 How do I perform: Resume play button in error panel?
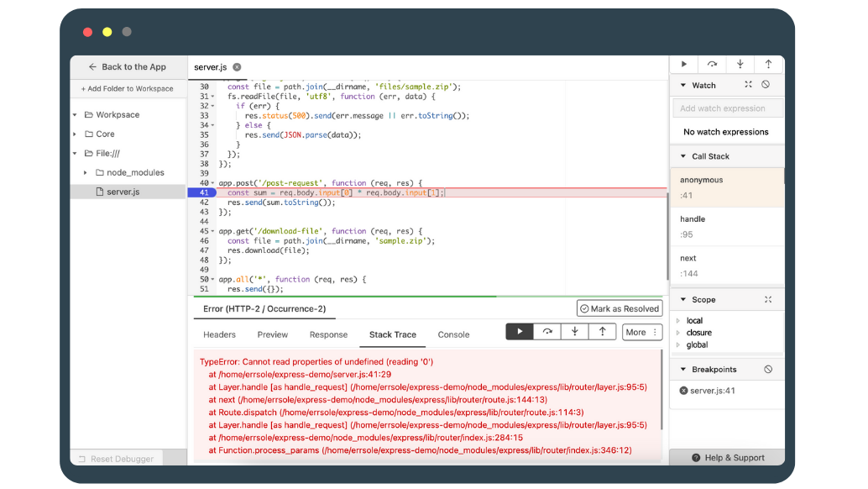point(520,332)
